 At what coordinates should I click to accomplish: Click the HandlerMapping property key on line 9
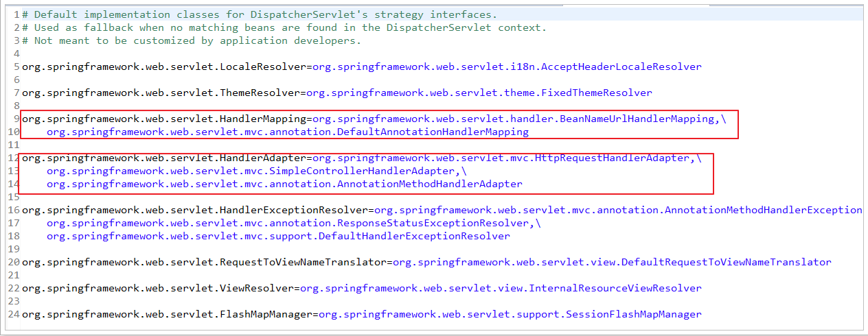164,119
